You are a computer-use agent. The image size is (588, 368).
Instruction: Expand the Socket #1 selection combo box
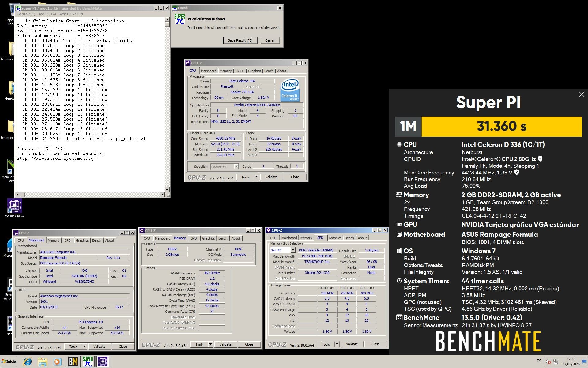(236, 167)
